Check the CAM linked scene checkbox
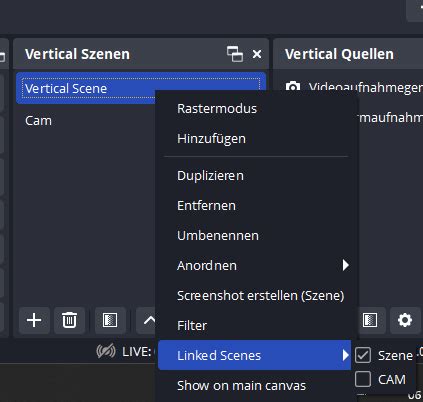The width and height of the screenshot is (423, 402). click(363, 379)
